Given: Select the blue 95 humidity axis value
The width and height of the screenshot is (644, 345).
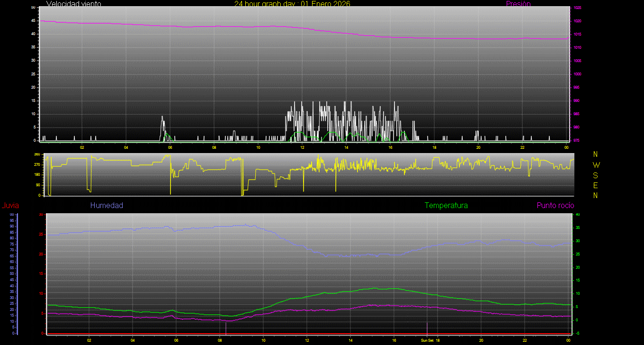Looking at the screenshot, I should [x=11, y=220].
